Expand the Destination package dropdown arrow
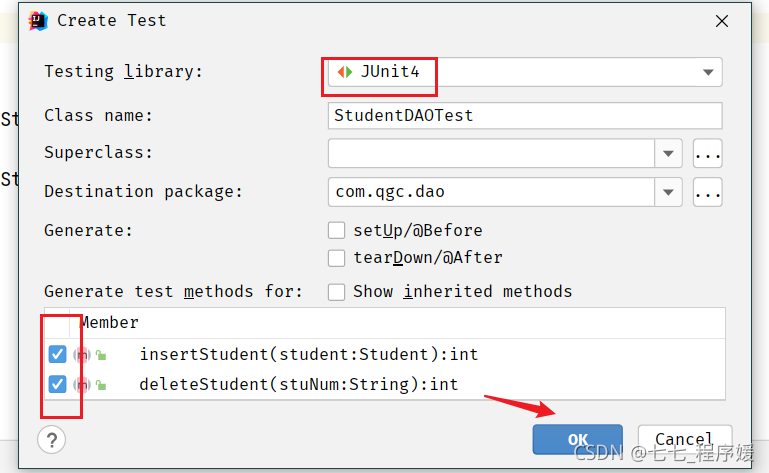The width and height of the screenshot is (769, 473). coord(668,191)
